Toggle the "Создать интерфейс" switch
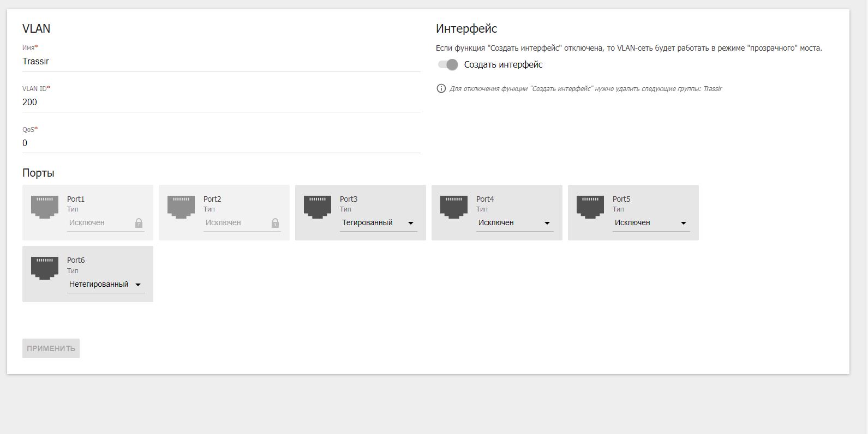The width and height of the screenshot is (868, 434). tap(448, 65)
